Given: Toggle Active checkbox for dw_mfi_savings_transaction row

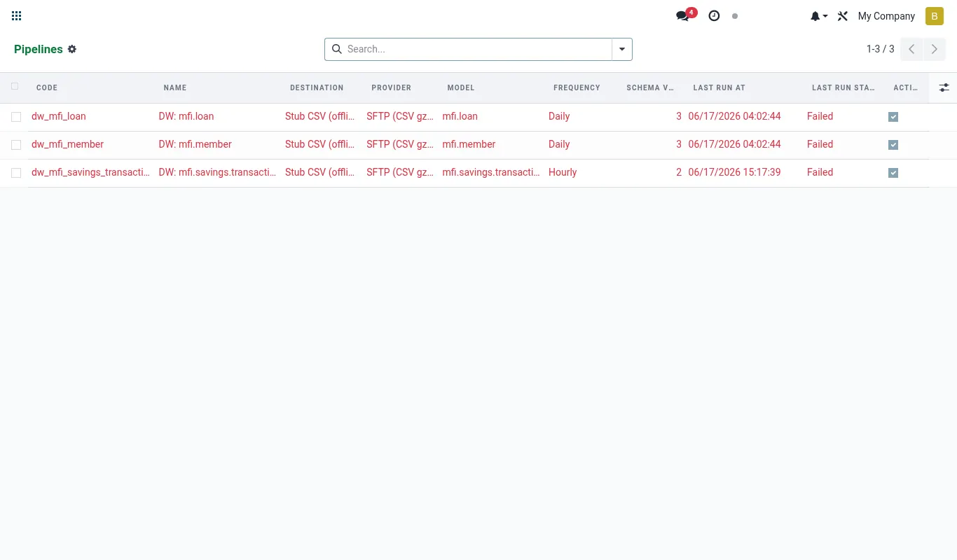Looking at the screenshot, I should pos(893,173).
